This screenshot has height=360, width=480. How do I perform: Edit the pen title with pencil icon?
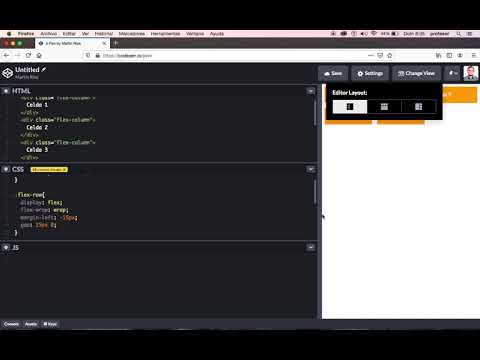coord(44,69)
